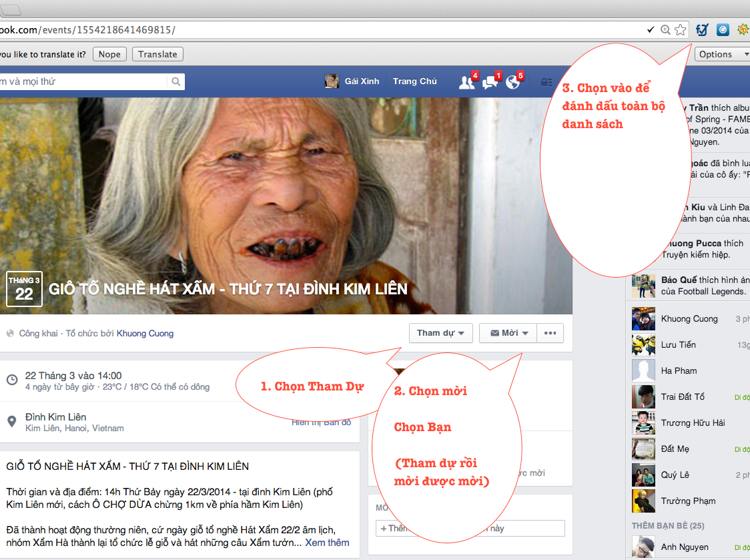750x560 pixels.
Task: Click the bookmark star in address bar
Action: point(680,30)
